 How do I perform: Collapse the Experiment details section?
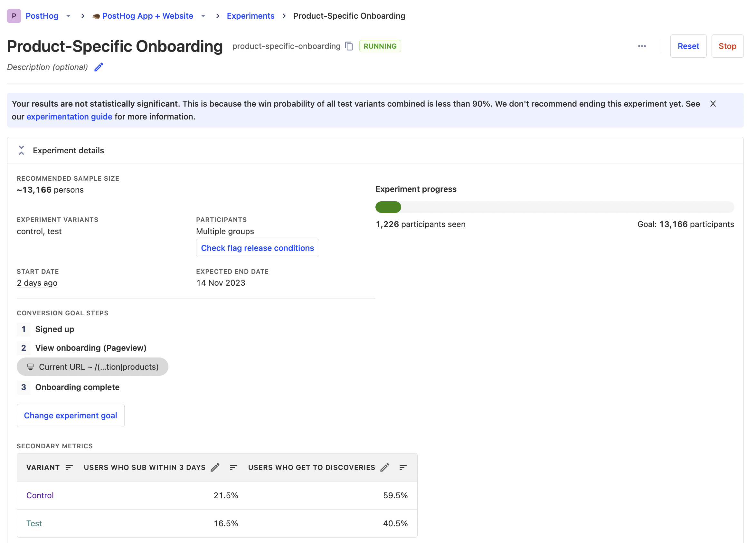pos(21,150)
